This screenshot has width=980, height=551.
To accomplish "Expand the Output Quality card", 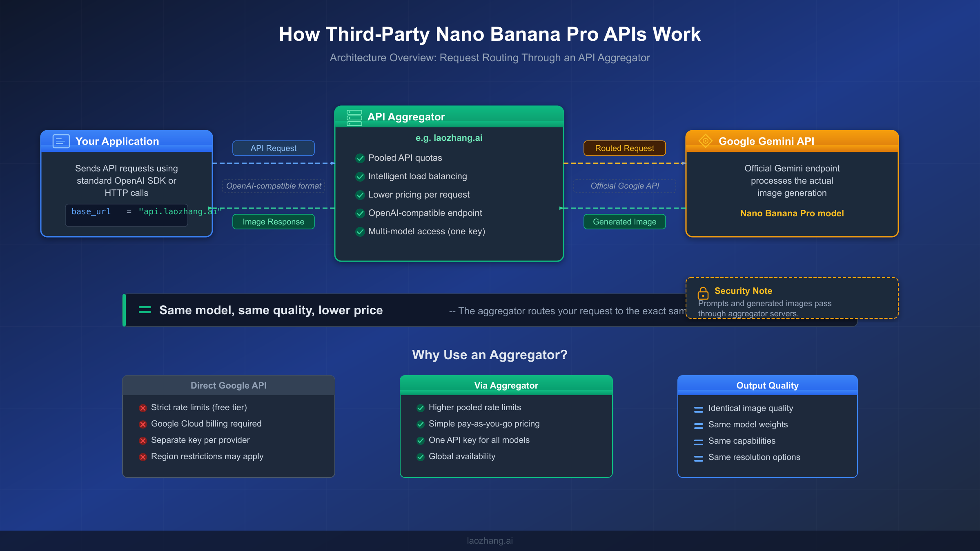I will 767,385.
